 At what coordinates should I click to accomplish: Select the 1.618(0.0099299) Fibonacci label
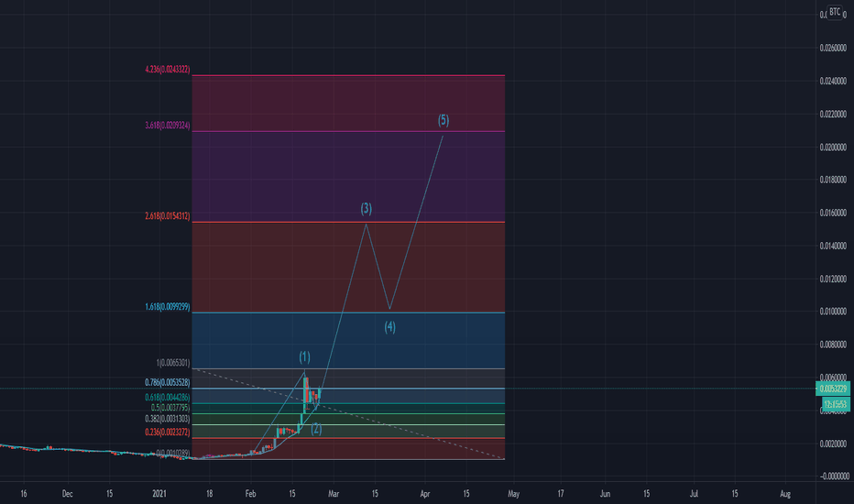(168, 307)
